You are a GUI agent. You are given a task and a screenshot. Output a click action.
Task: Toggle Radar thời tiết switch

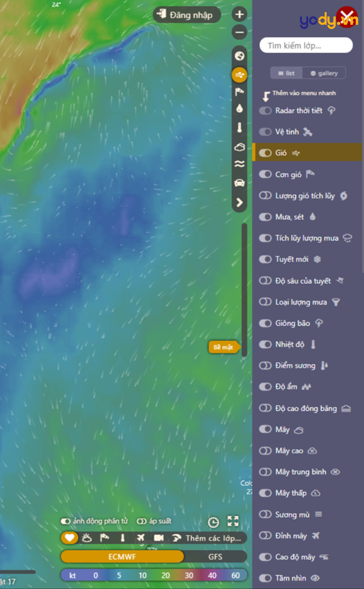[265, 111]
